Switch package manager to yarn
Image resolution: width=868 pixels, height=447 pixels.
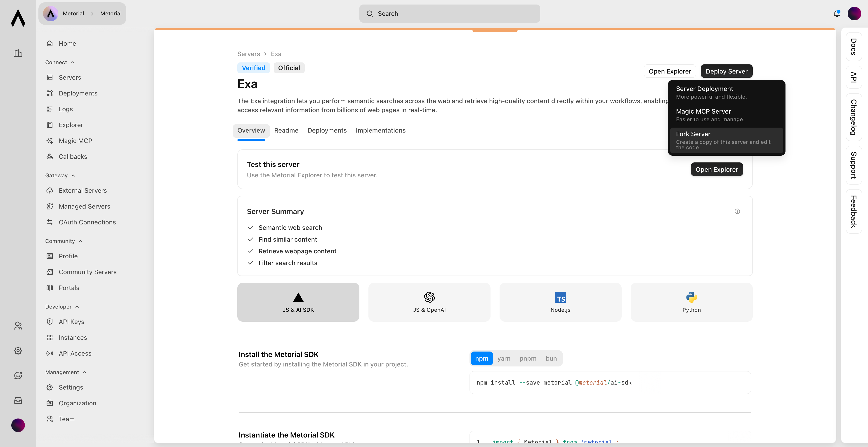pos(504,358)
